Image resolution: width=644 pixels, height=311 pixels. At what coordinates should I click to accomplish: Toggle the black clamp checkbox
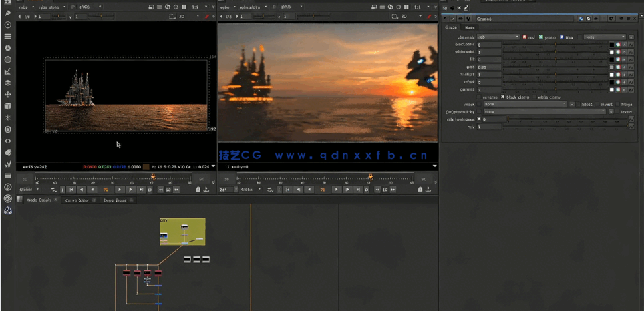point(503,97)
